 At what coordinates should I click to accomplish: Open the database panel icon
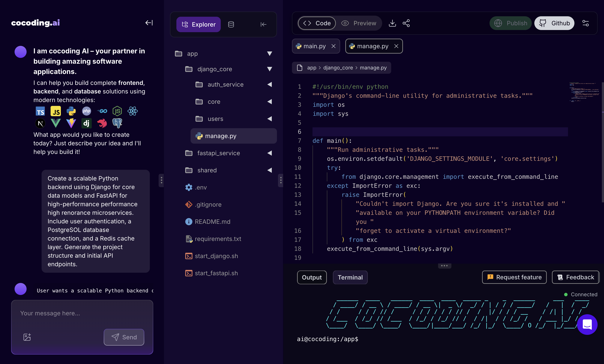click(x=231, y=24)
